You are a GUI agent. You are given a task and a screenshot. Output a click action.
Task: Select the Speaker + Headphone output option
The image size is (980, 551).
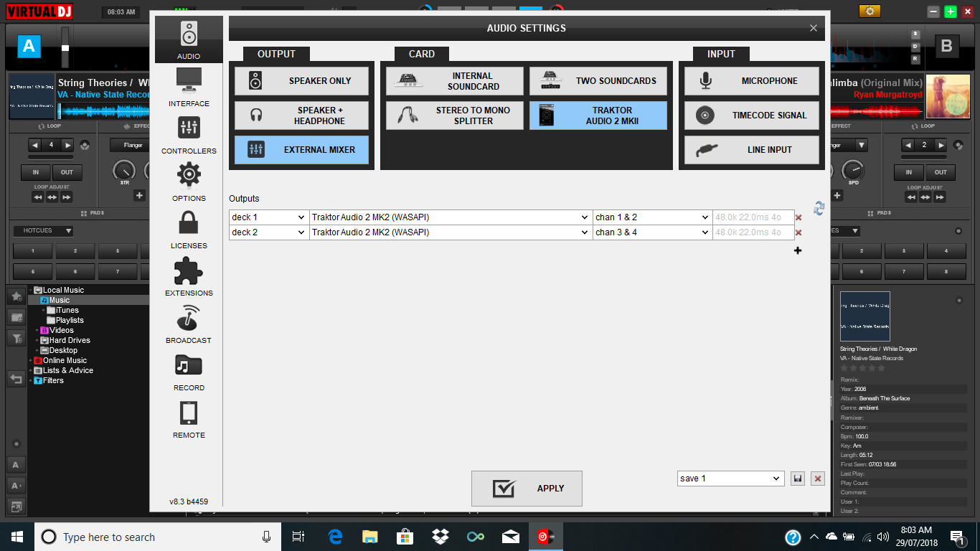point(301,116)
